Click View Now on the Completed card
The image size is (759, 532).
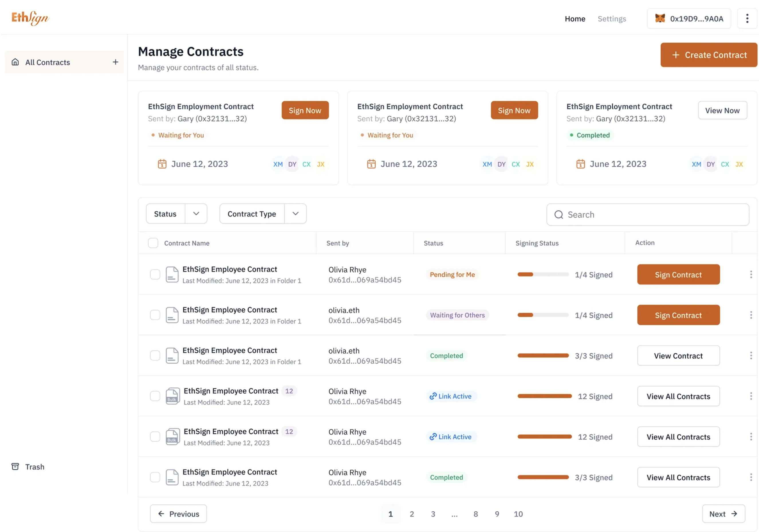(722, 110)
